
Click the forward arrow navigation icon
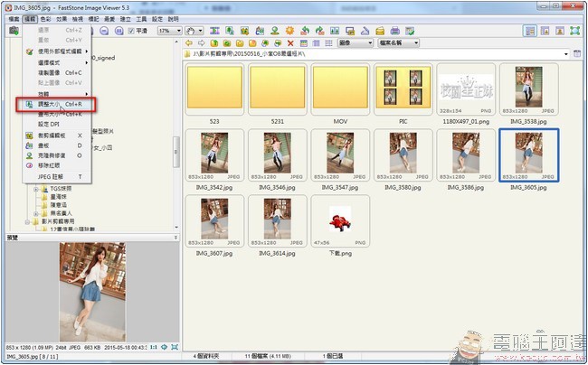(202, 43)
